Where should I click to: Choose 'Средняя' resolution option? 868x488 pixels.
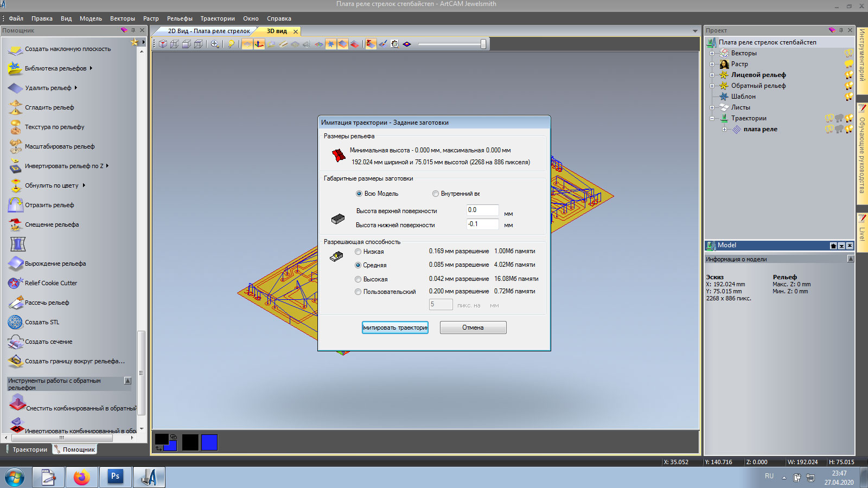tap(358, 265)
